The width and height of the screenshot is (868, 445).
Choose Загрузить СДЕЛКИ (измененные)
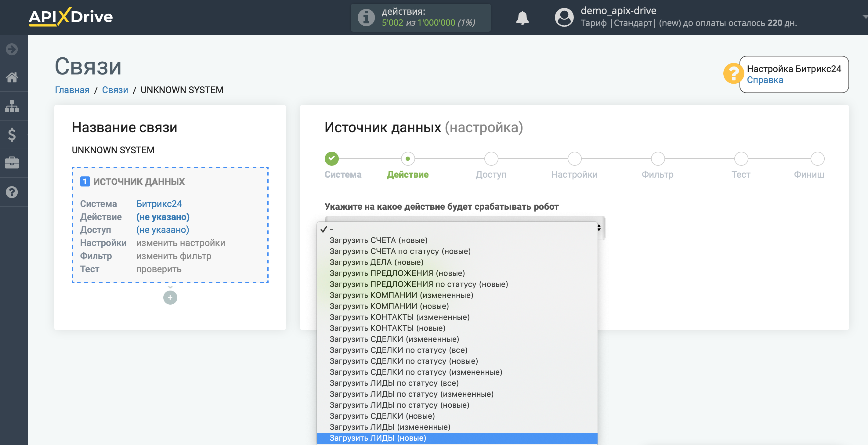click(x=457, y=339)
